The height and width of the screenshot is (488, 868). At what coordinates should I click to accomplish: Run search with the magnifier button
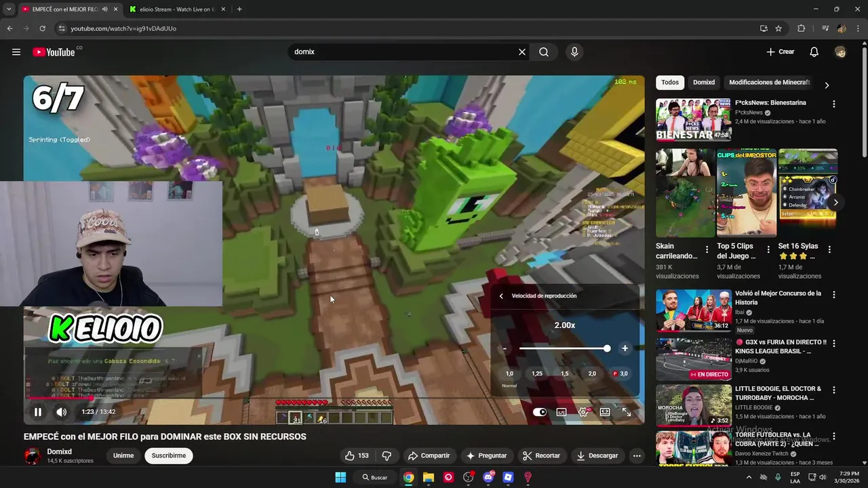(544, 52)
